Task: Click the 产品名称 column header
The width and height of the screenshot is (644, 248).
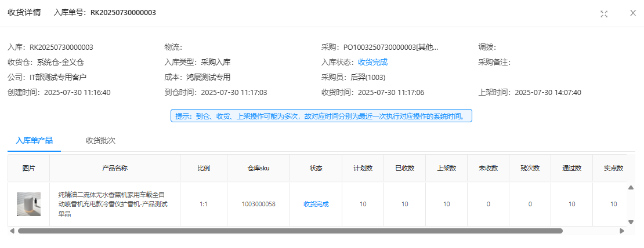Action: 114,168
